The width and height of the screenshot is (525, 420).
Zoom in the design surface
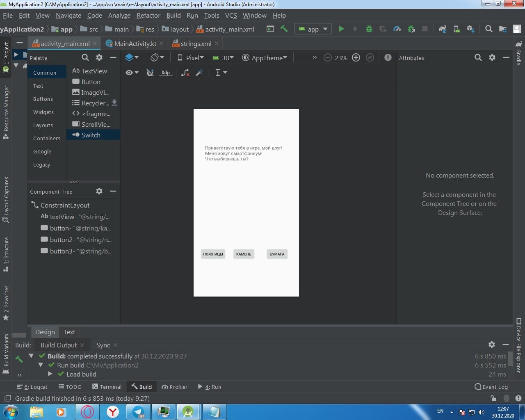[x=356, y=58]
